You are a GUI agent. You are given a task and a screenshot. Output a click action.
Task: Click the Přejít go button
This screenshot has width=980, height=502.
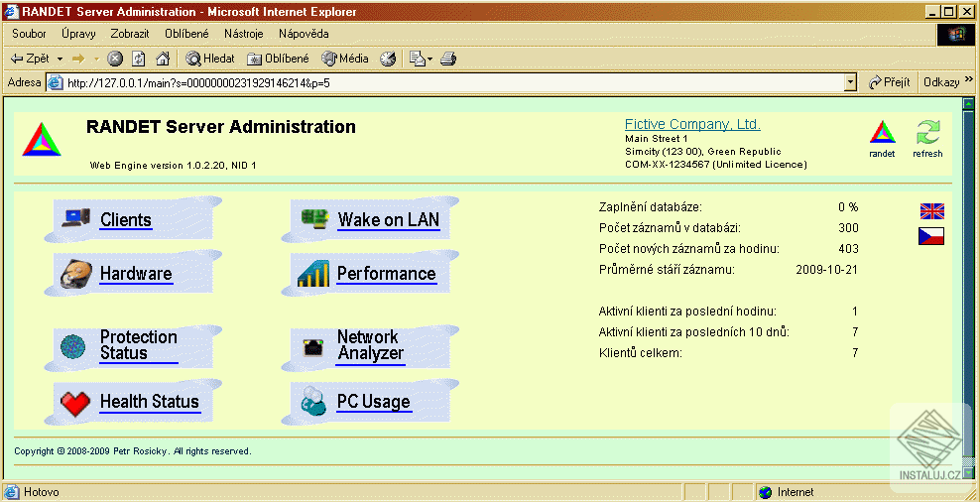click(889, 82)
